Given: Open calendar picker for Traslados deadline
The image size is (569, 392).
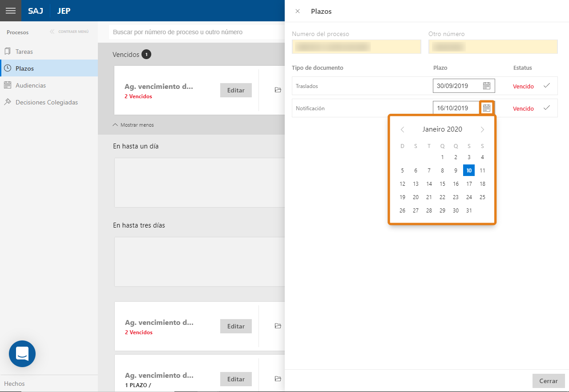Looking at the screenshot, I should [486, 86].
